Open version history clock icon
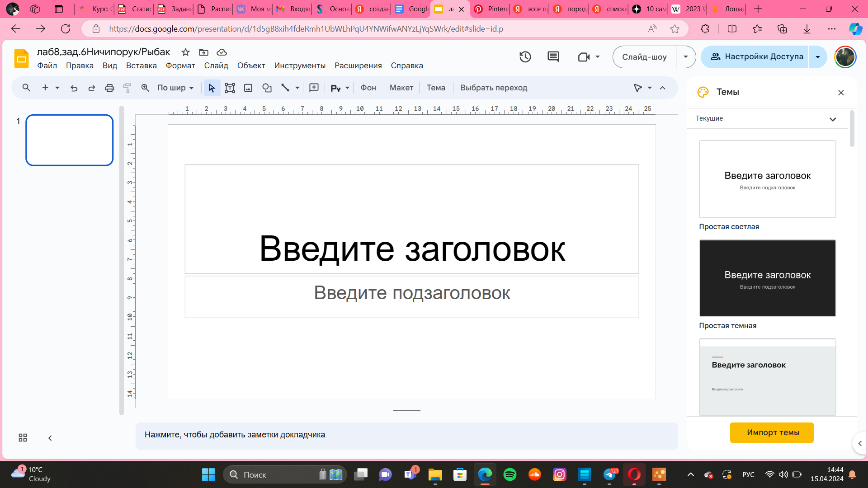The width and height of the screenshot is (868, 488). coord(525,57)
